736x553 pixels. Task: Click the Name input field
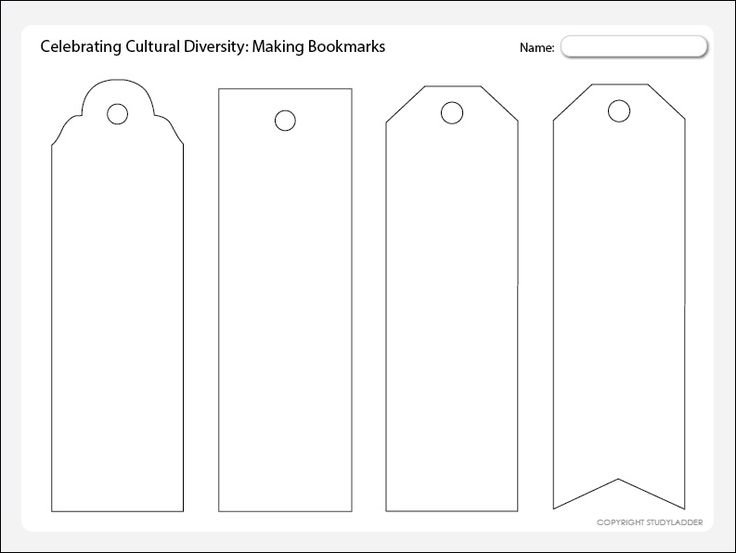point(634,47)
